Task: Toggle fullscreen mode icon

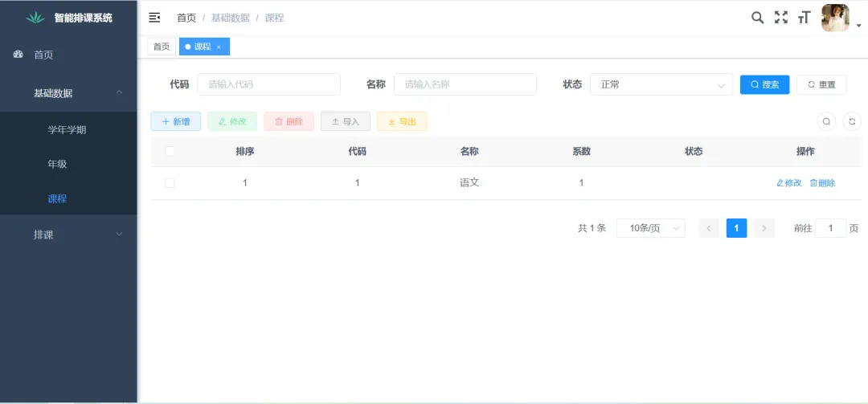Action: (x=780, y=18)
